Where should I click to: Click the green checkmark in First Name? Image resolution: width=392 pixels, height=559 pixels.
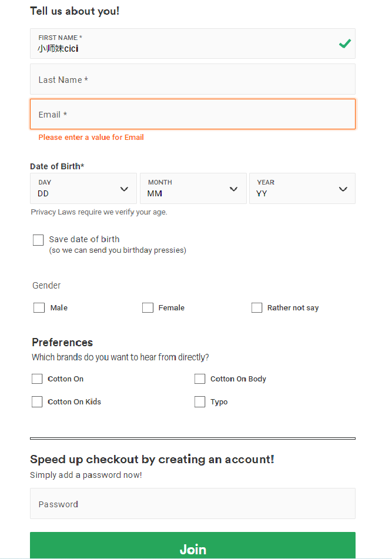tap(345, 43)
